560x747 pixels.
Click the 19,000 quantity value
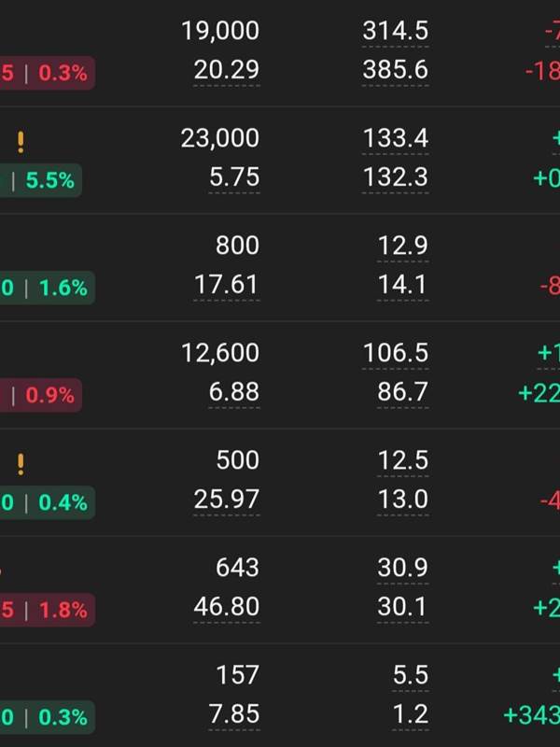[220, 31]
